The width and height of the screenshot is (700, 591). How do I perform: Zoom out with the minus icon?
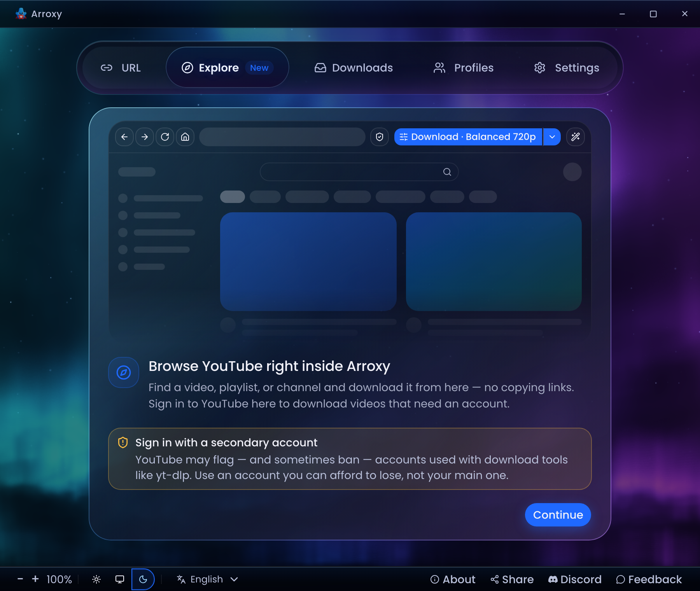click(x=20, y=579)
